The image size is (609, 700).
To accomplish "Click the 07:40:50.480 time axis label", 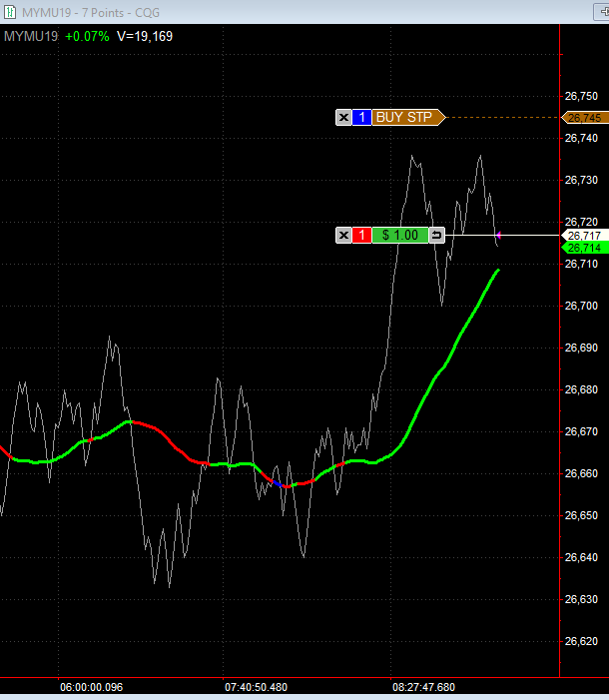I will pos(256,687).
